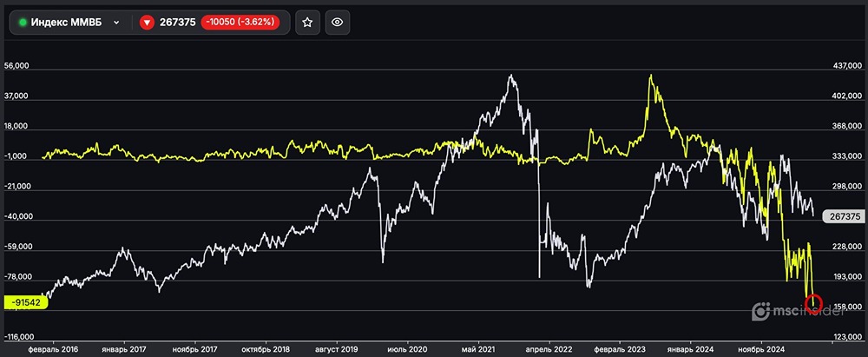Viewport: 868px width, 357px height.
Task: Click the -59,000 left axis value
Action: (x=18, y=247)
